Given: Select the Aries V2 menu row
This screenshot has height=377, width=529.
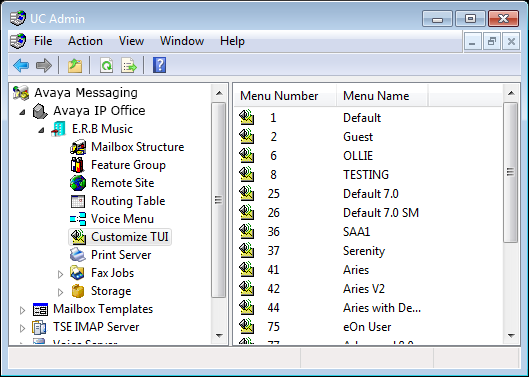Looking at the screenshot, I should pyautogui.click(x=368, y=289).
